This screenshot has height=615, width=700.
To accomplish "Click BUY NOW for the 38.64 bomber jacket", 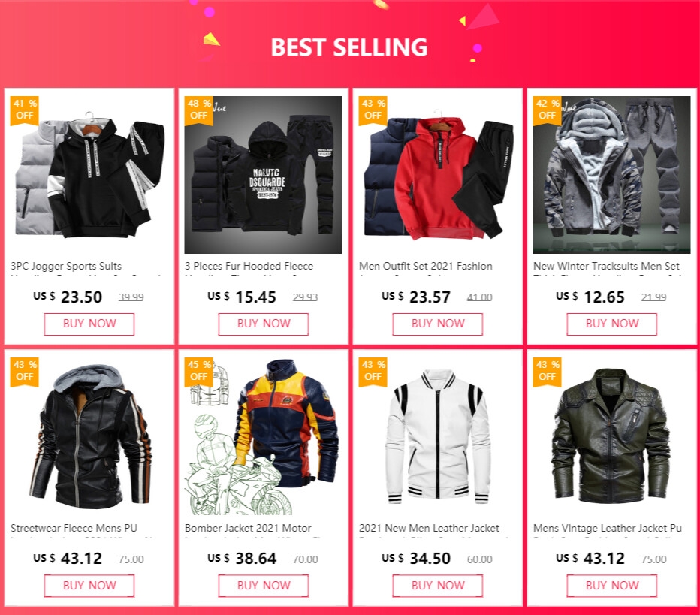I will (x=264, y=586).
